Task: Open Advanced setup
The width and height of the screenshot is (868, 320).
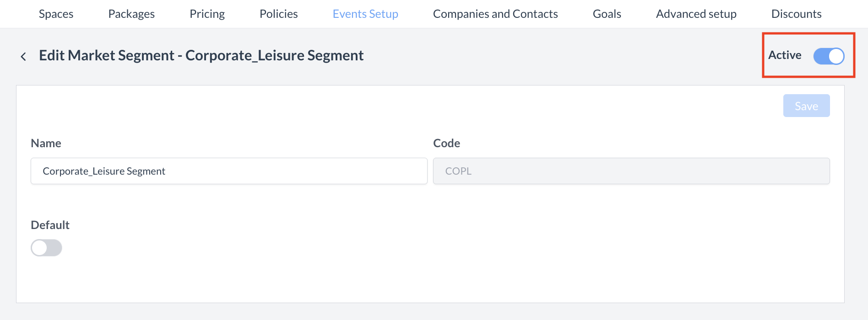Action: 696,14
